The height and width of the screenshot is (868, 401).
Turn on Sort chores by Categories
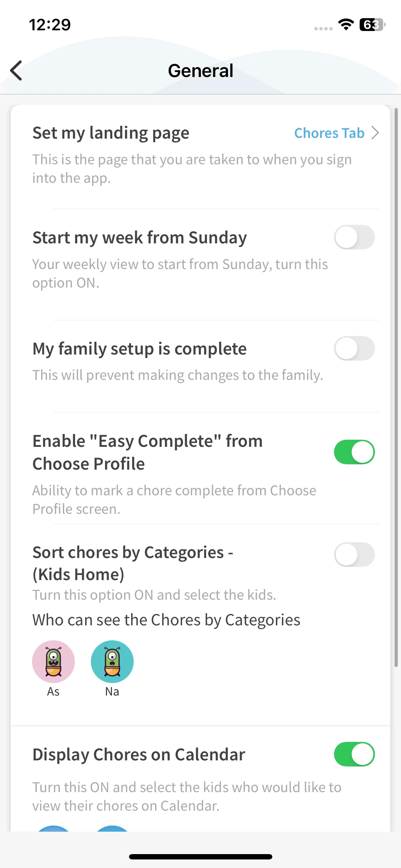click(354, 554)
